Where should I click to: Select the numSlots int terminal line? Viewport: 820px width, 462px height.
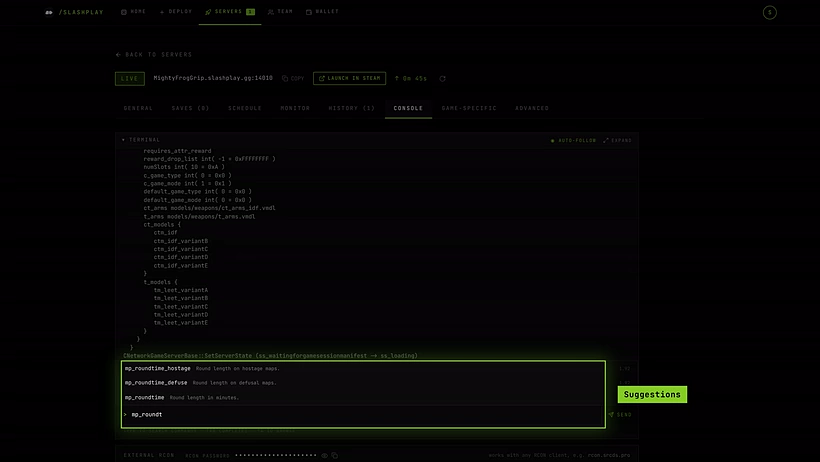184,167
